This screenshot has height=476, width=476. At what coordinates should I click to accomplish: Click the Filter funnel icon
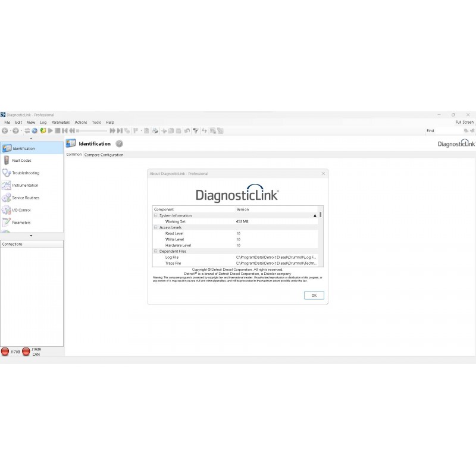click(196, 131)
